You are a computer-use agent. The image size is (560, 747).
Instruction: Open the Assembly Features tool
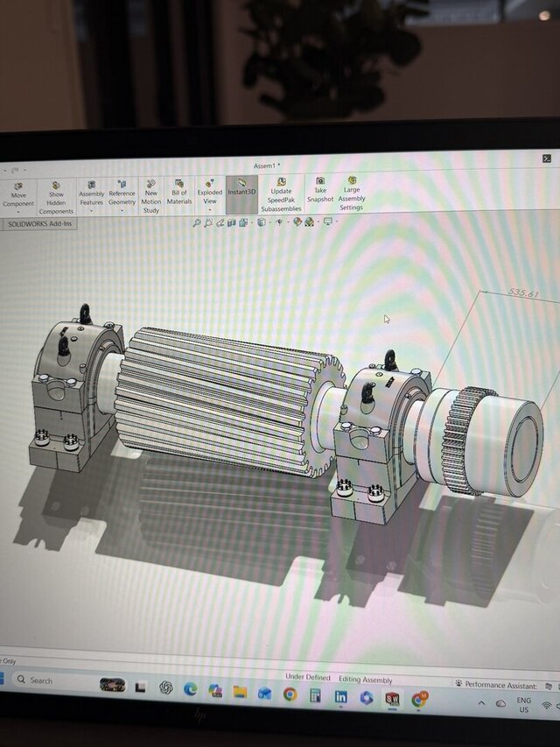point(91,193)
